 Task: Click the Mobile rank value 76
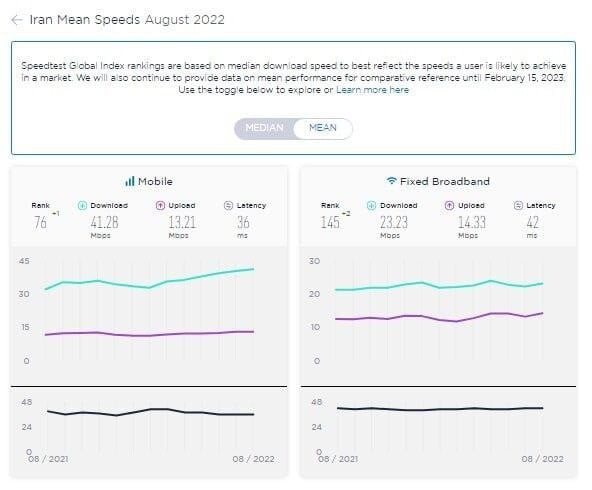[40, 222]
